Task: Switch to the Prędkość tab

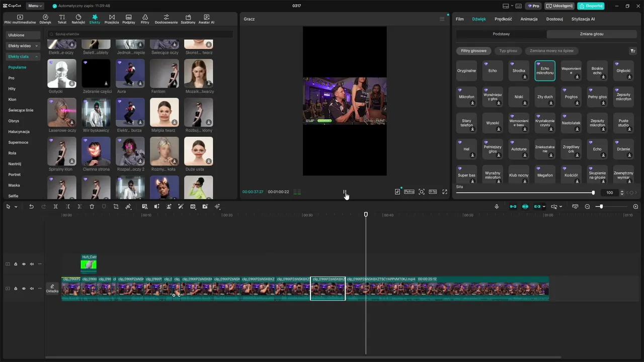Action: tap(503, 19)
